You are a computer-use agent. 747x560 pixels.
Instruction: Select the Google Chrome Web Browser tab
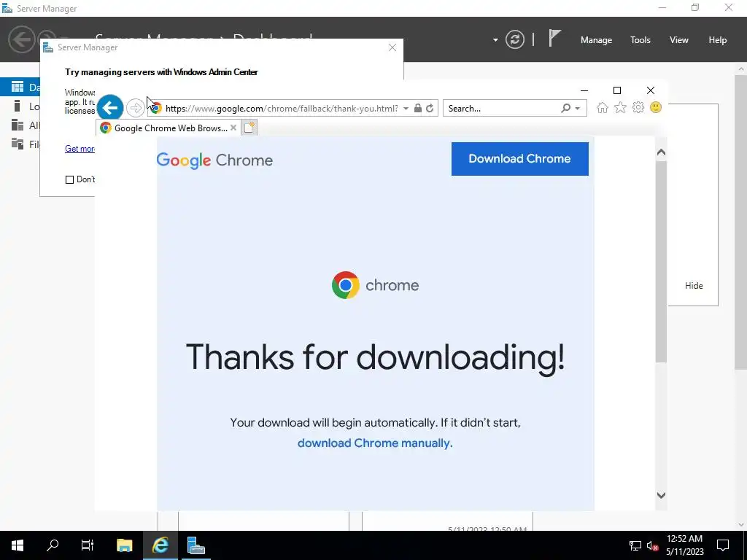point(167,128)
